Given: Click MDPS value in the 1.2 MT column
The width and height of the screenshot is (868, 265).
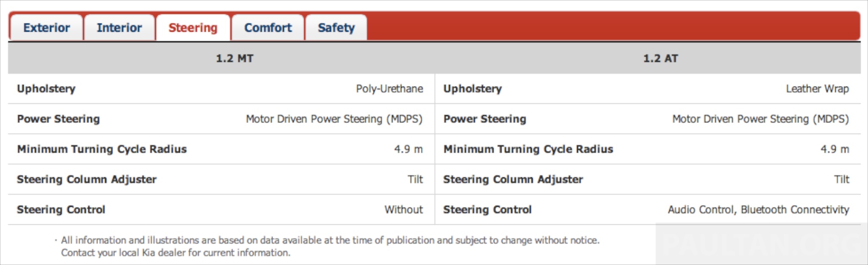Looking at the screenshot, I should 334,119.
